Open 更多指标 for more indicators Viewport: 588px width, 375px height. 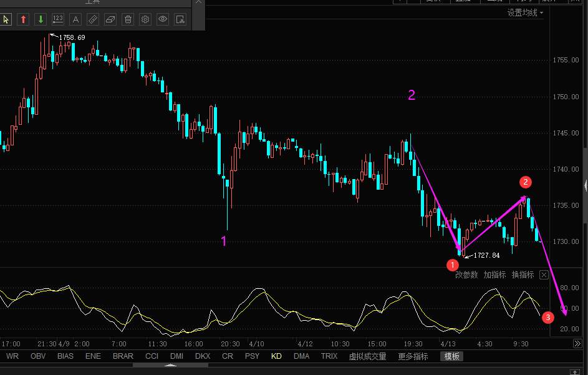(x=413, y=356)
